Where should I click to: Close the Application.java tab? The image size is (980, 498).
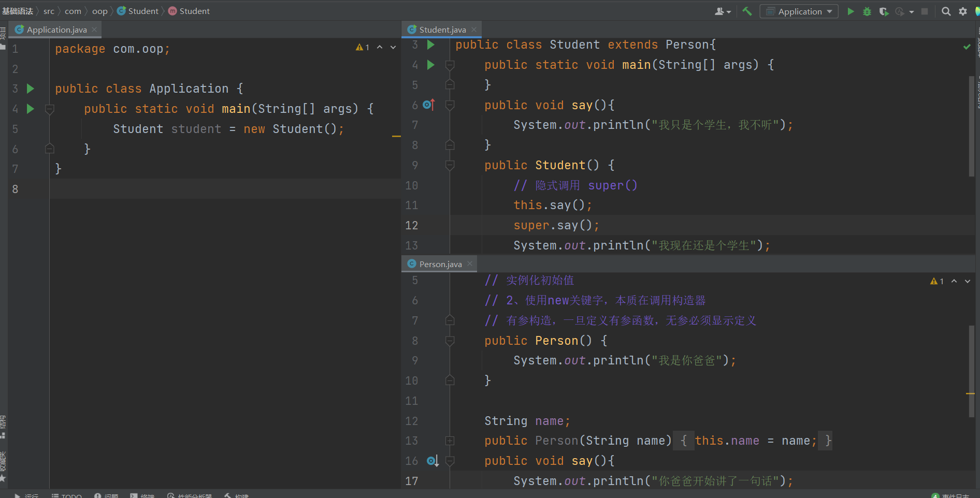pyautogui.click(x=94, y=30)
